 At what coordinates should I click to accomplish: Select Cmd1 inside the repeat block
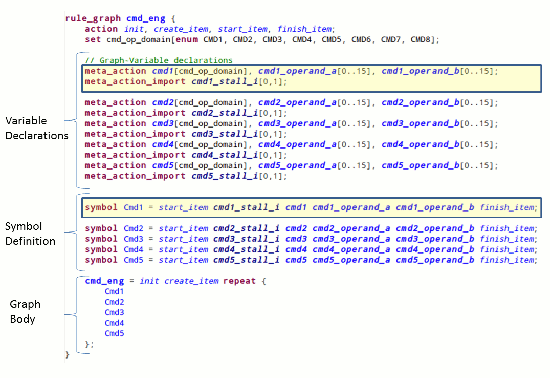114,291
